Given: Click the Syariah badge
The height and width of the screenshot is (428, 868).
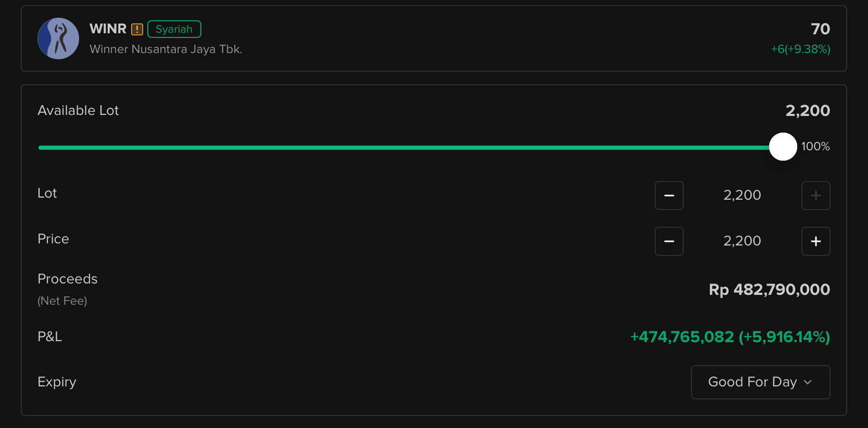Looking at the screenshot, I should pos(174,29).
